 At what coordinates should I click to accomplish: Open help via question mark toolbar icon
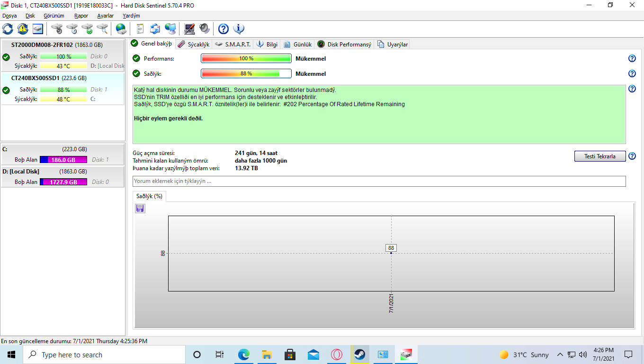(x=224, y=29)
